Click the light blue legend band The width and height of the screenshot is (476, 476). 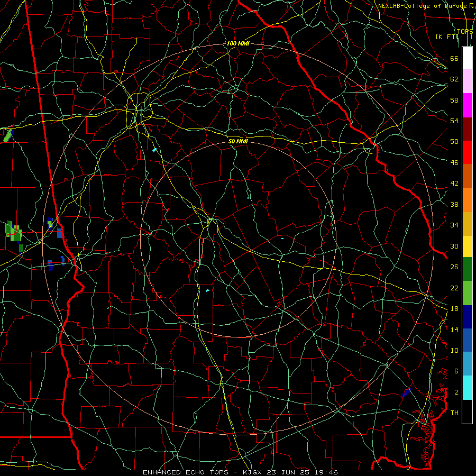click(467, 364)
